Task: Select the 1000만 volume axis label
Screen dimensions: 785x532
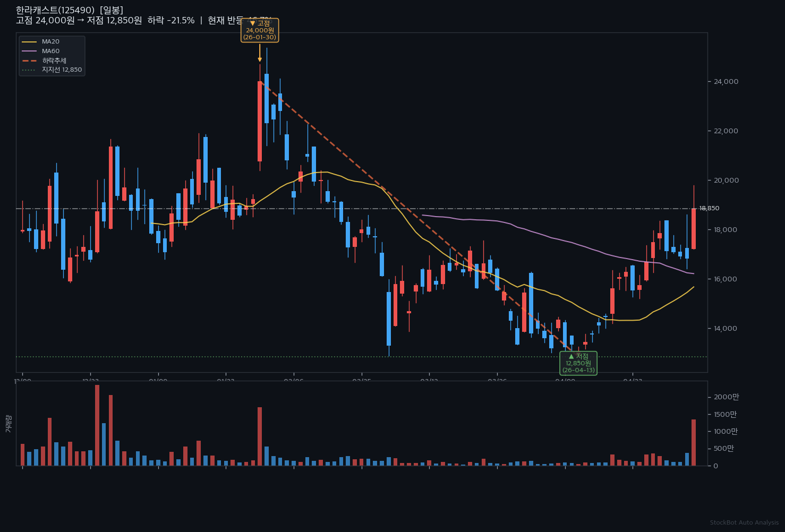Action: coord(726,432)
